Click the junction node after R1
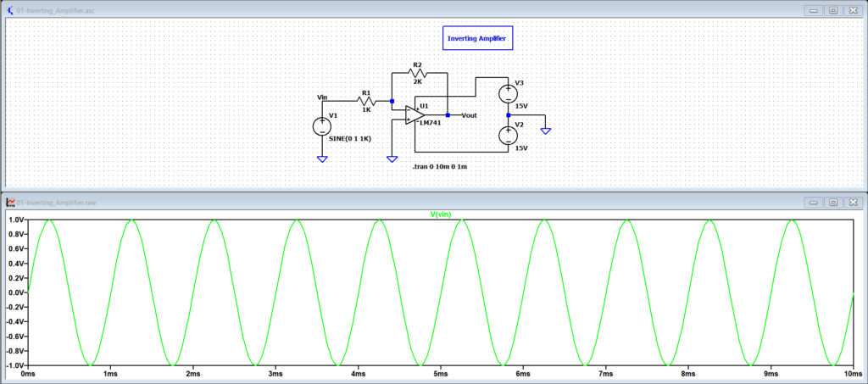Viewport: 868px width, 384px height. click(392, 101)
